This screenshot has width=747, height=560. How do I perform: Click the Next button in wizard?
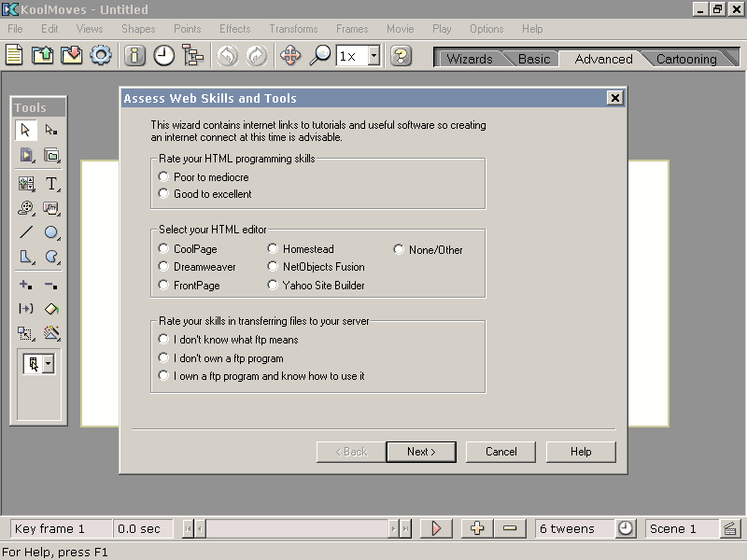[421, 452]
